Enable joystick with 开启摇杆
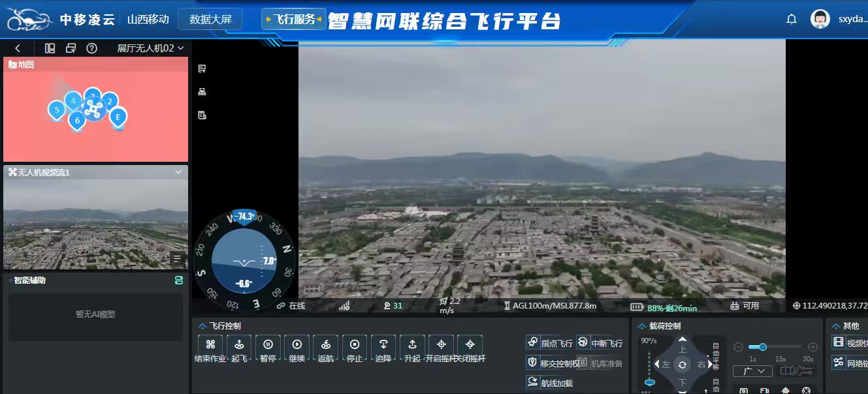 tap(441, 344)
